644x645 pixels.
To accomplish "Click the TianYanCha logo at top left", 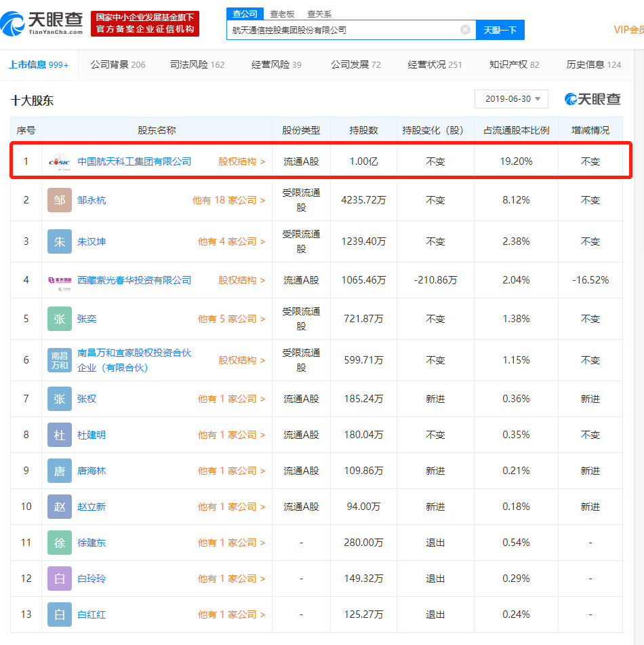I will [x=42, y=24].
